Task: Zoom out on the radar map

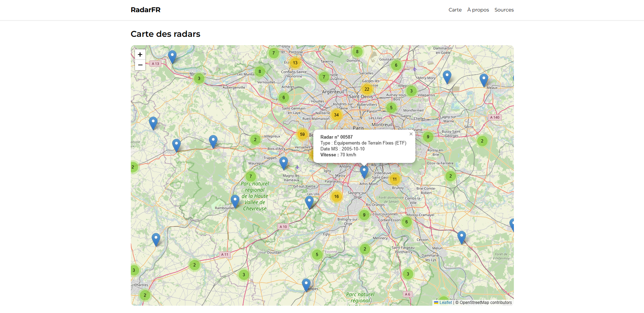Action: tap(140, 65)
